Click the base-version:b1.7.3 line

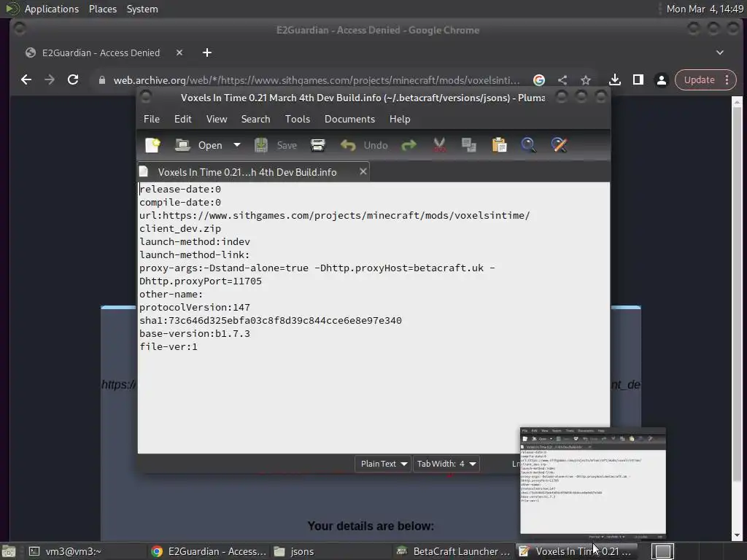click(x=194, y=334)
